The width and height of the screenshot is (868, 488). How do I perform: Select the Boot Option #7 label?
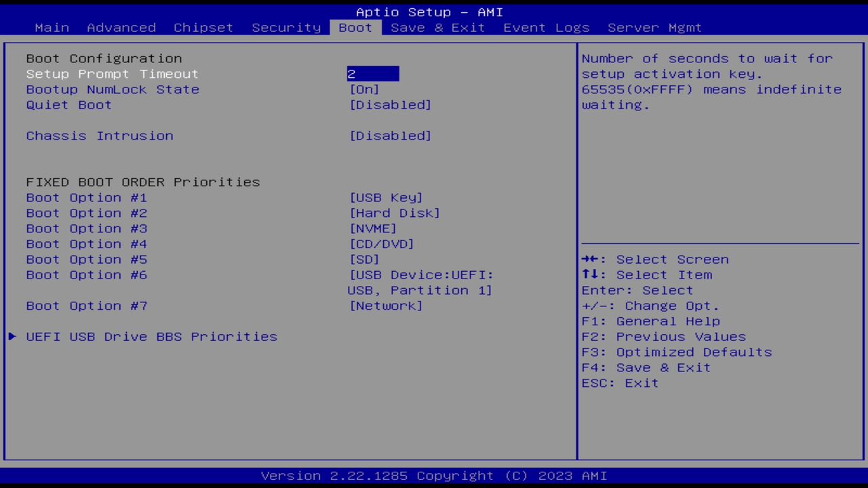87,306
